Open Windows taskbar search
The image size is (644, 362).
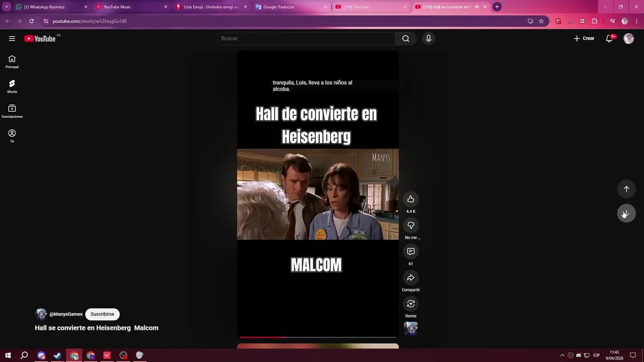coord(24,355)
